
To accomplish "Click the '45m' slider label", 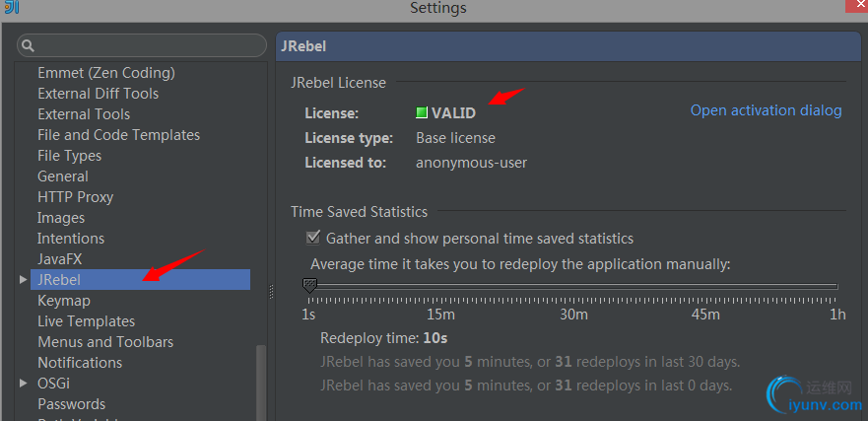I will coord(705,315).
